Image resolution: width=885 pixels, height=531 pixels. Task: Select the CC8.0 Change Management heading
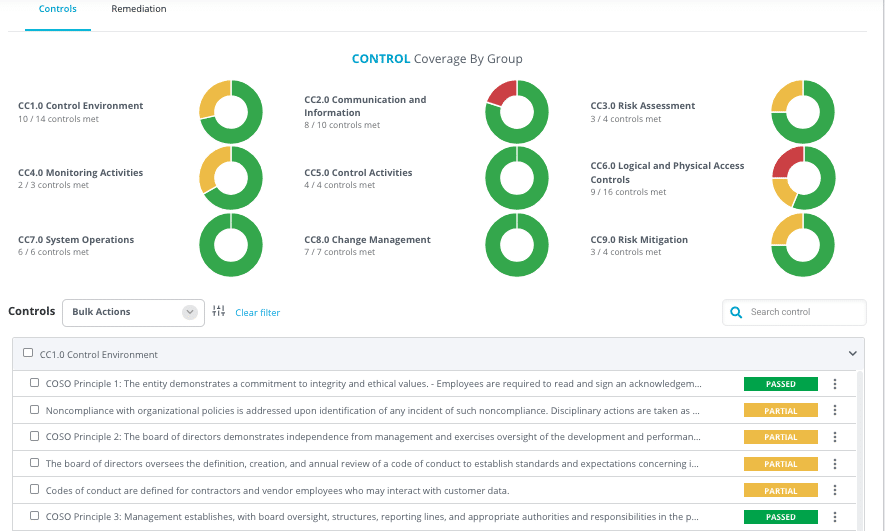coord(367,240)
